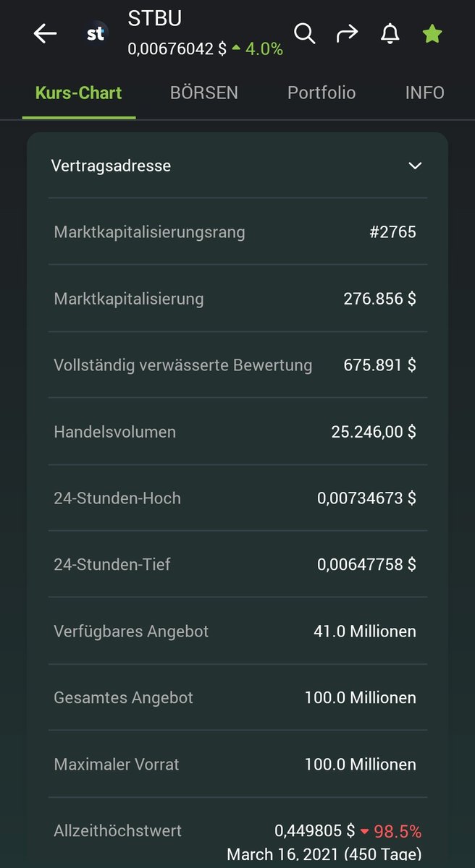Select the Kurs-Chart tab

pos(79,93)
